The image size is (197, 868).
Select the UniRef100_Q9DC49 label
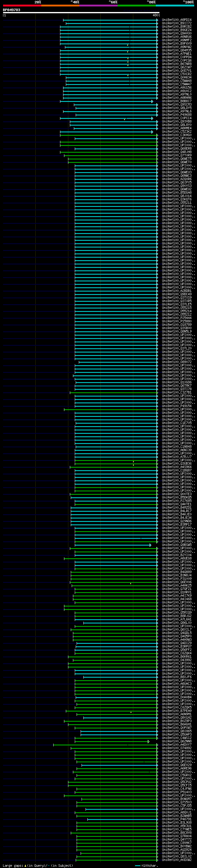click(177, 294)
